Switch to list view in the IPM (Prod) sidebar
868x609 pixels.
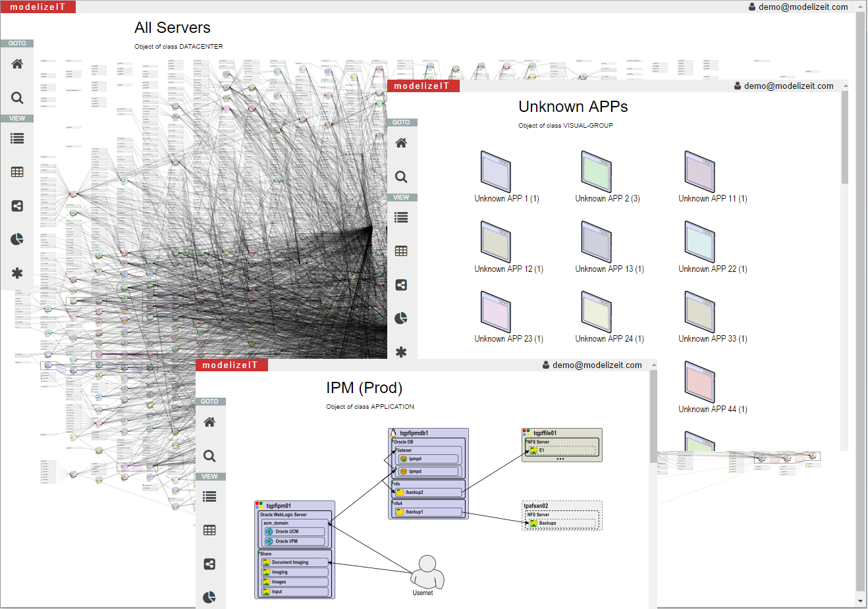[x=209, y=496]
